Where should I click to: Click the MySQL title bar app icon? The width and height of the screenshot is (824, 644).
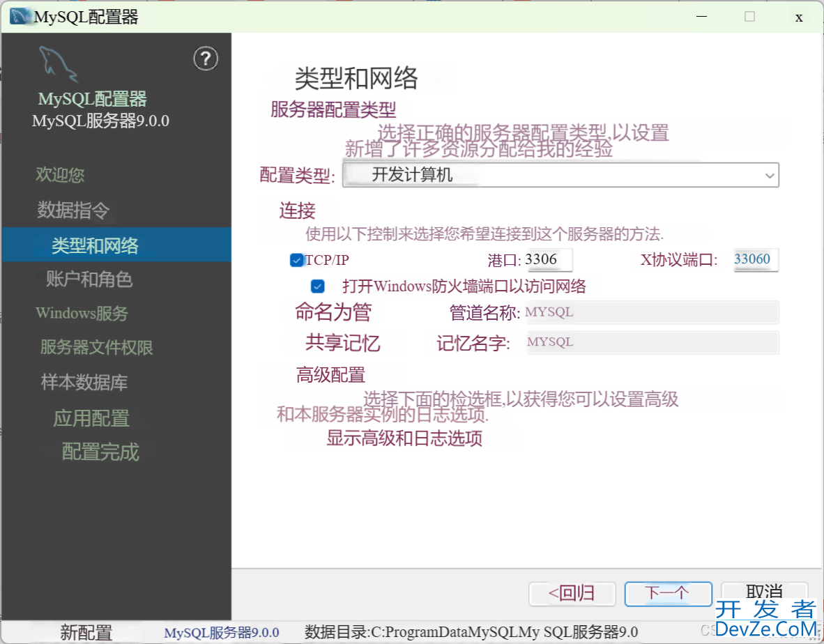(20, 17)
